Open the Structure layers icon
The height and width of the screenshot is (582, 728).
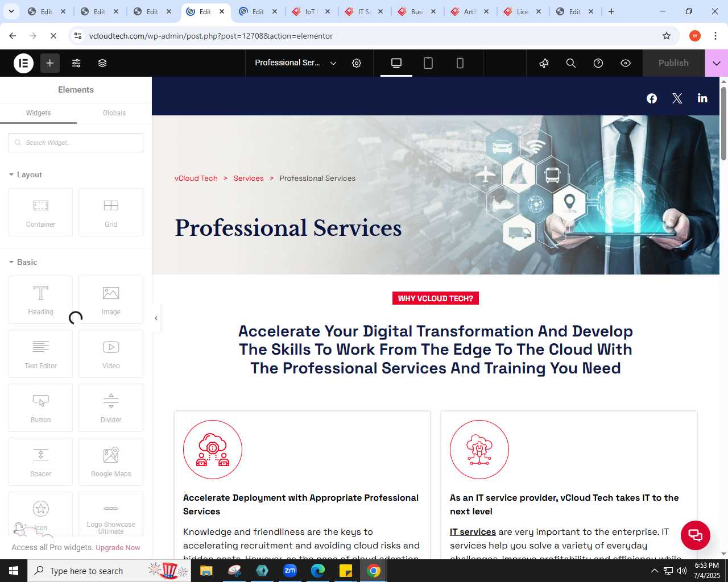point(102,63)
